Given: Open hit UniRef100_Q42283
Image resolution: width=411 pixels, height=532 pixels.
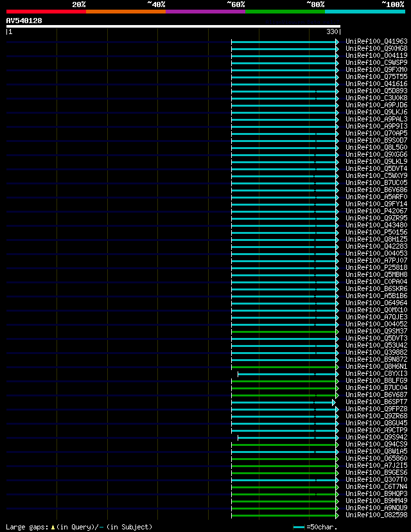Looking at the screenshot, I should pyautogui.click(x=376, y=246).
